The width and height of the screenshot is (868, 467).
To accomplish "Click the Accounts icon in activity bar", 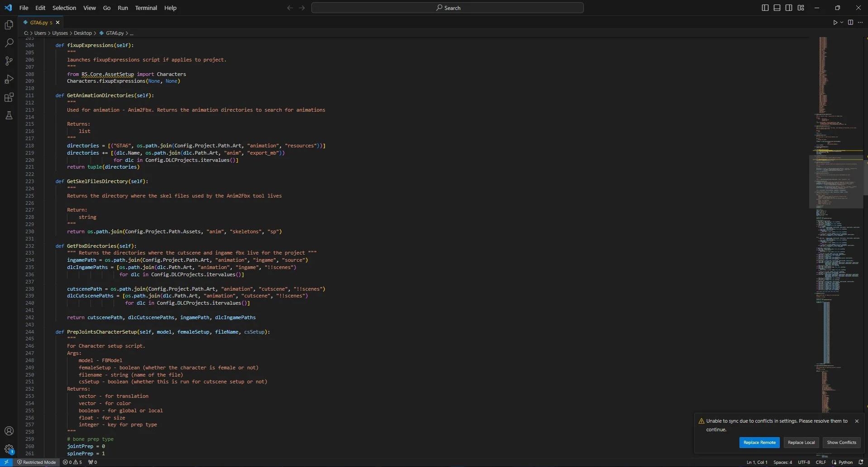I will point(9,431).
